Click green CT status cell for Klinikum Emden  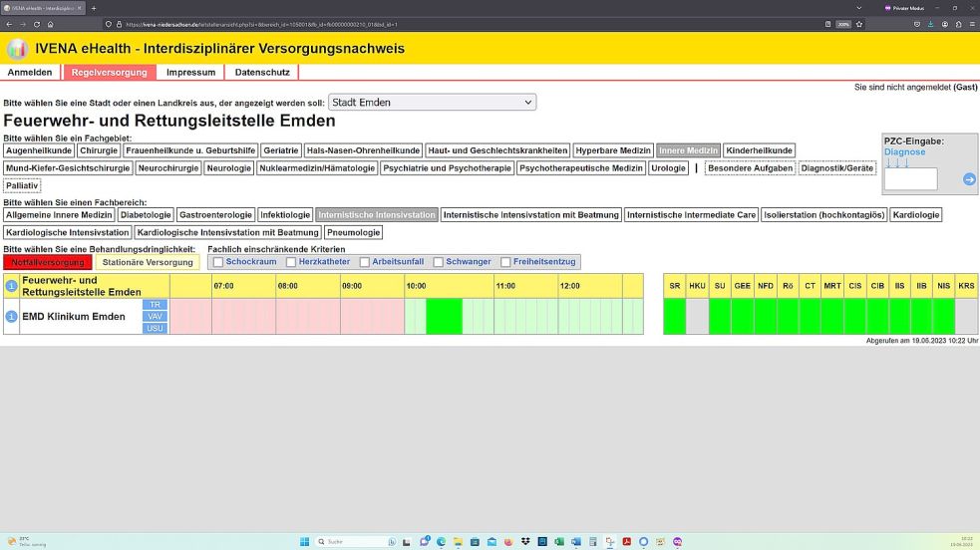(810, 317)
